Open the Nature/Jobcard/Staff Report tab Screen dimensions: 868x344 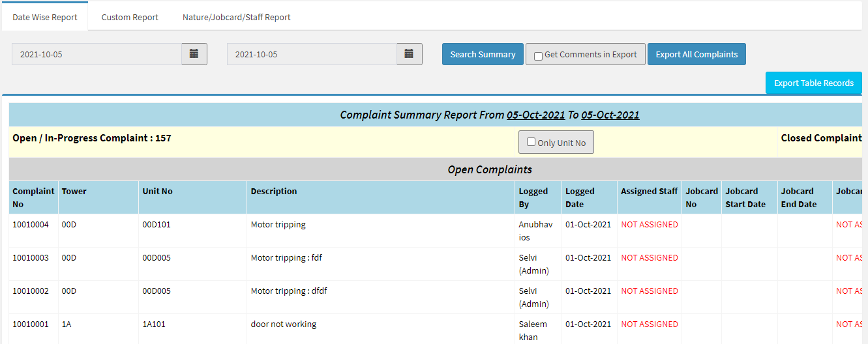tap(236, 17)
